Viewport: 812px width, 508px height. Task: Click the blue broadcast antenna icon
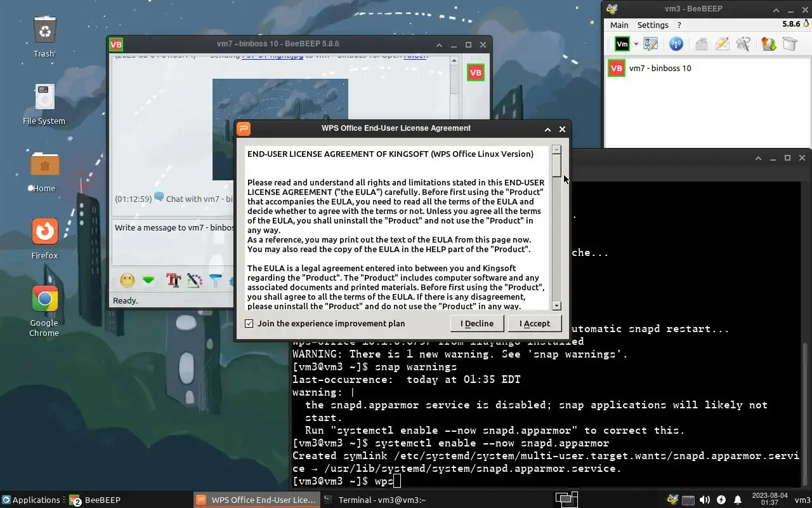[x=676, y=44]
